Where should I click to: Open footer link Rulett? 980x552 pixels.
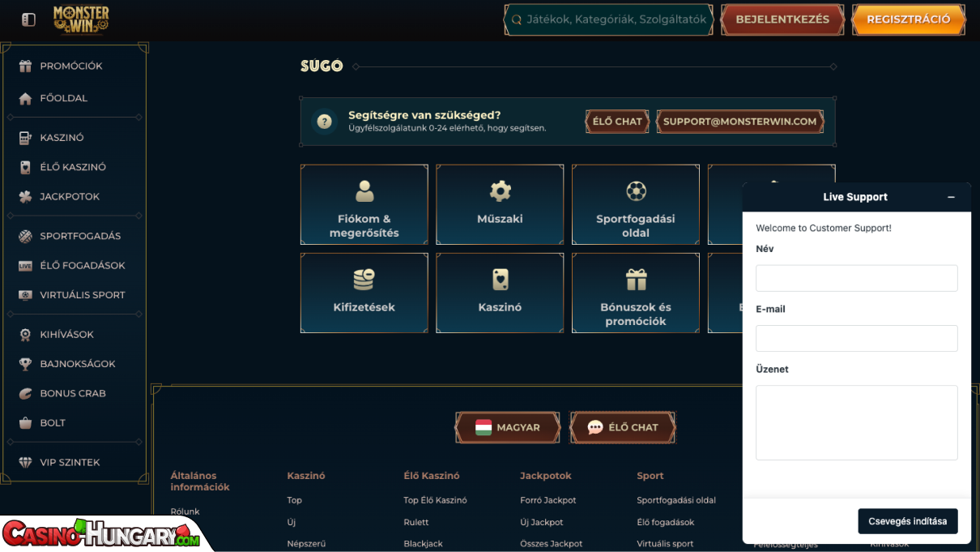pyautogui.click(x=416, y=522)
